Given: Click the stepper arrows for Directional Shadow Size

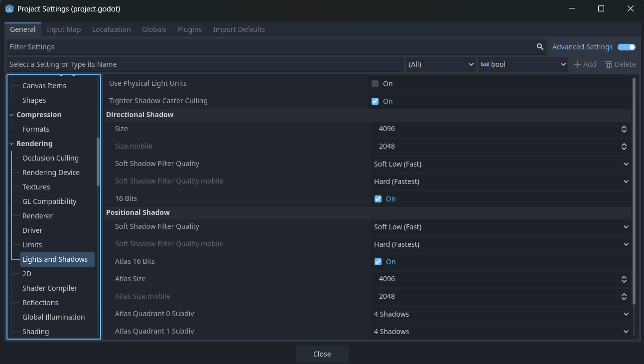Looking at the screenshot, I should (x=624, y=129).
